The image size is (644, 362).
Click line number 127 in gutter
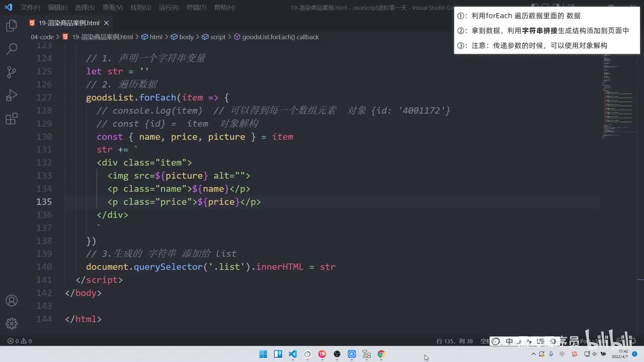(x=44, y=98)
